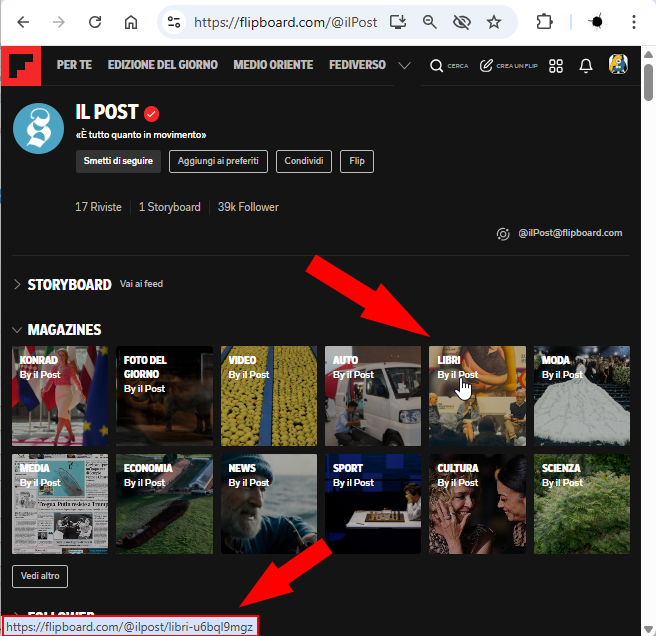Click Smetti di seguire button

(x=118, y=161)
